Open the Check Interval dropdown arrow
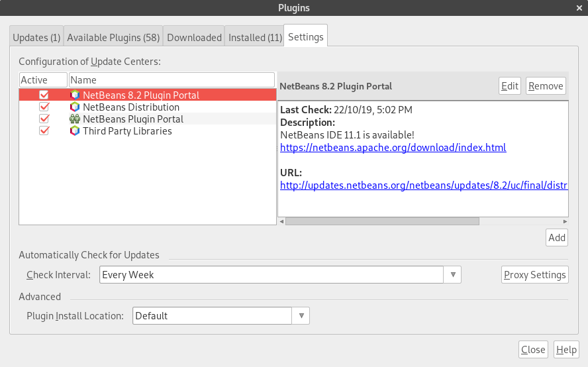 coord(453,275)
